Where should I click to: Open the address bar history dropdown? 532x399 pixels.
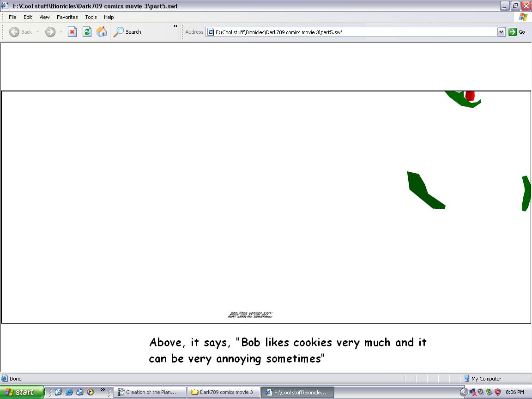(x=501, y=32)
